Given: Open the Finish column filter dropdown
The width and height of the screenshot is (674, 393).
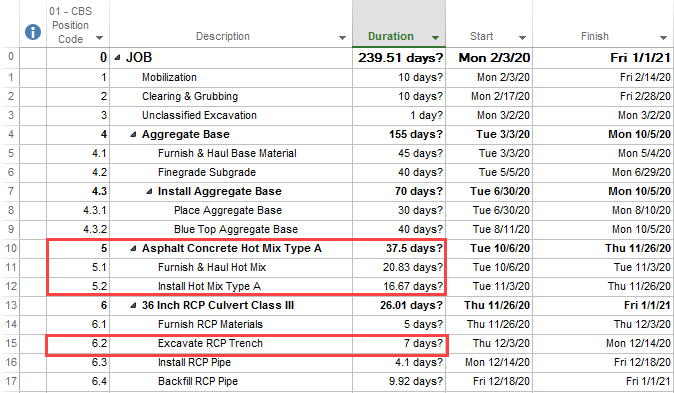Looking at the screenshot, I should pos(663,38).
